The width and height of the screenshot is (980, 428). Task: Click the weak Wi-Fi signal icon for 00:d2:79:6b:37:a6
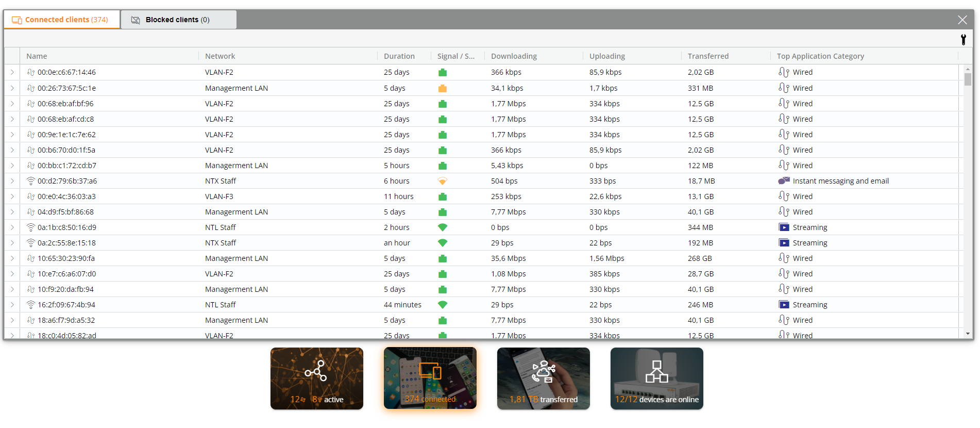(x=442, y=181)
